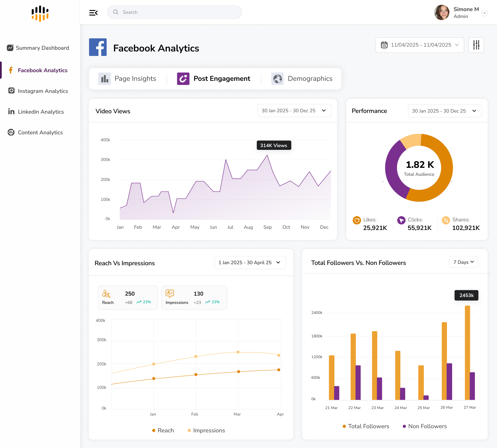Open Linkedin Analytics menu item
Image resolution: width=497 pixels, height=448 pixels.
click(36, 111)
